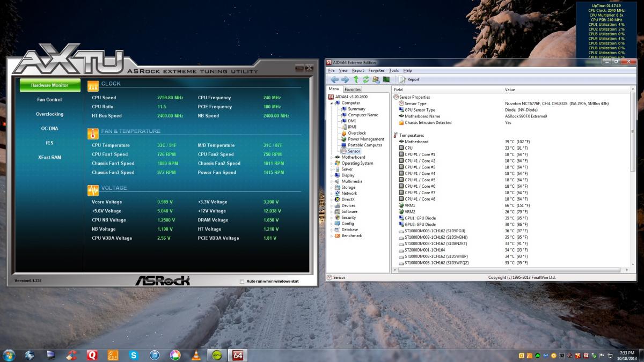Open iTunes from the taskbar
This screenshot has width=644, height=362.
click(x=155, y=354)
